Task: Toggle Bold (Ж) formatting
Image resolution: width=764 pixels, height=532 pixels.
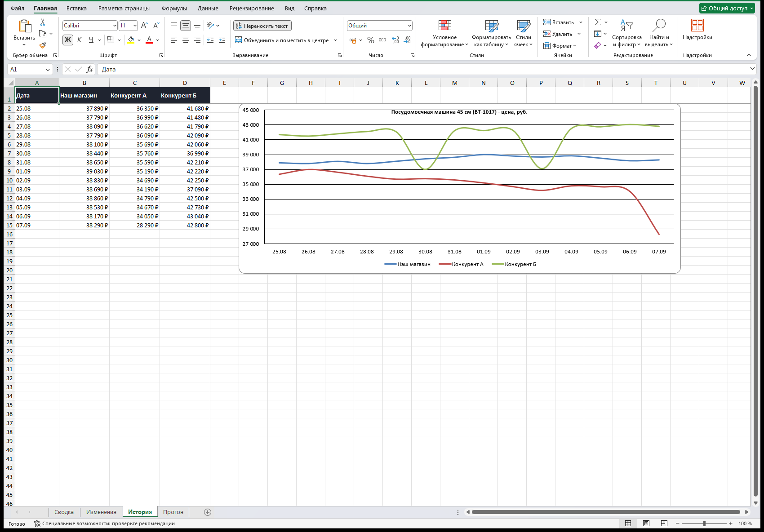Action: [68, 40]
